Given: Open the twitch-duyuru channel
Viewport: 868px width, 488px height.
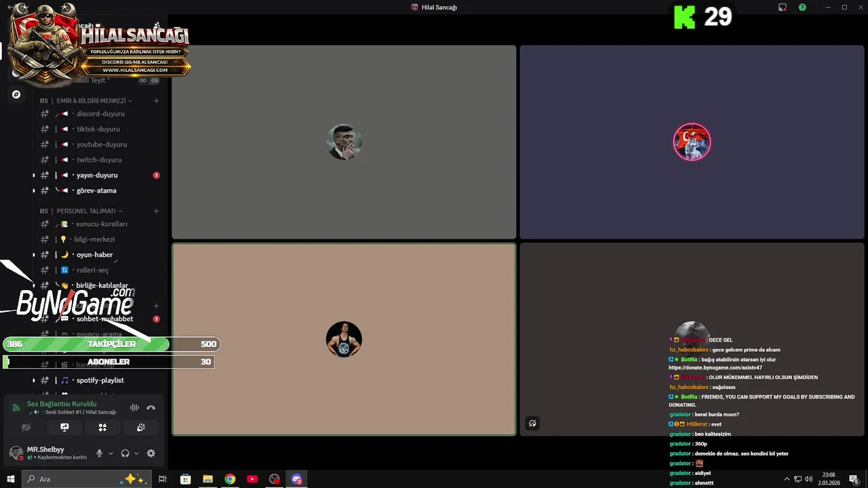Looking at the screenshot, I should click(100, 160).
